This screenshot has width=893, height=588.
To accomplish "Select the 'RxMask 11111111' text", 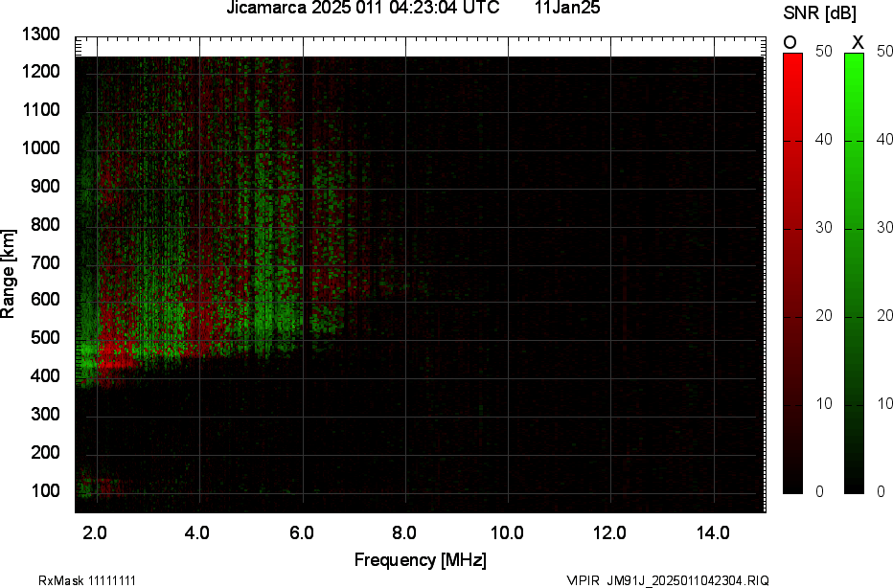I will coord(72,580).
